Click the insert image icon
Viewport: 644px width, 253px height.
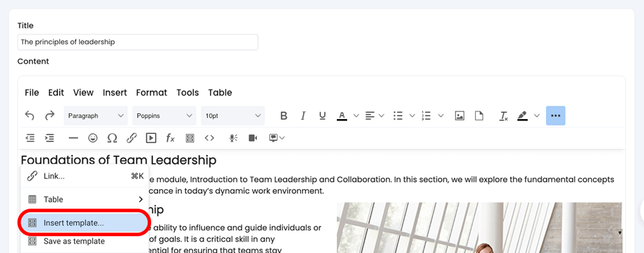(460, 116)
